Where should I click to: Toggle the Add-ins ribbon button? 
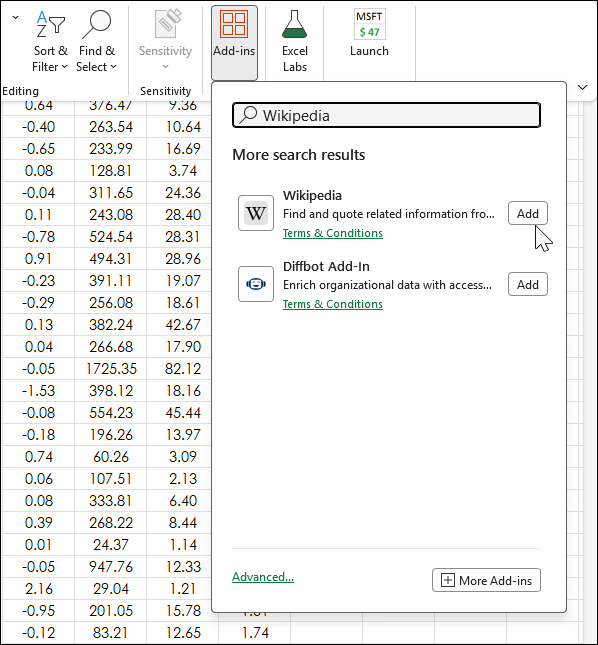pyautogui.click(x=234, y=42)
